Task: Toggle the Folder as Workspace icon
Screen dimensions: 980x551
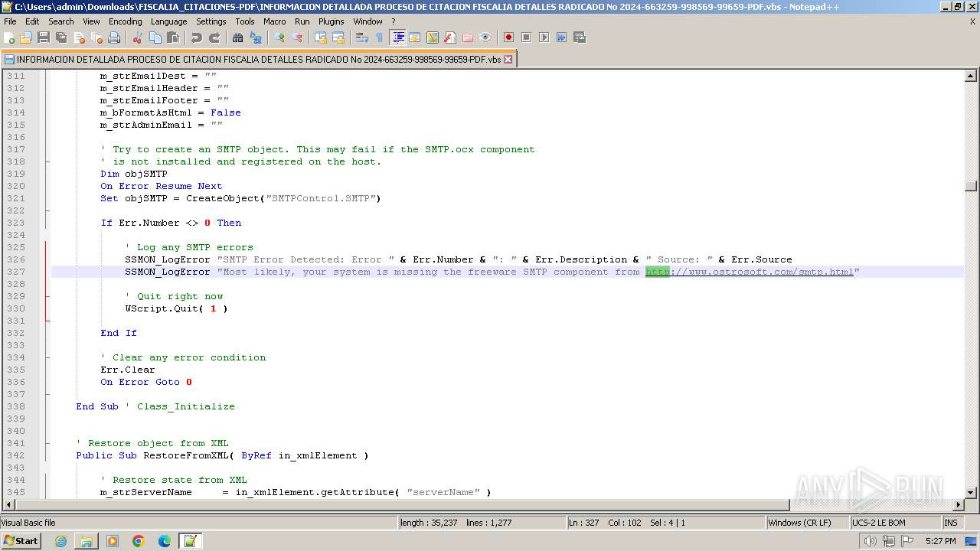Action: point(467,37)
